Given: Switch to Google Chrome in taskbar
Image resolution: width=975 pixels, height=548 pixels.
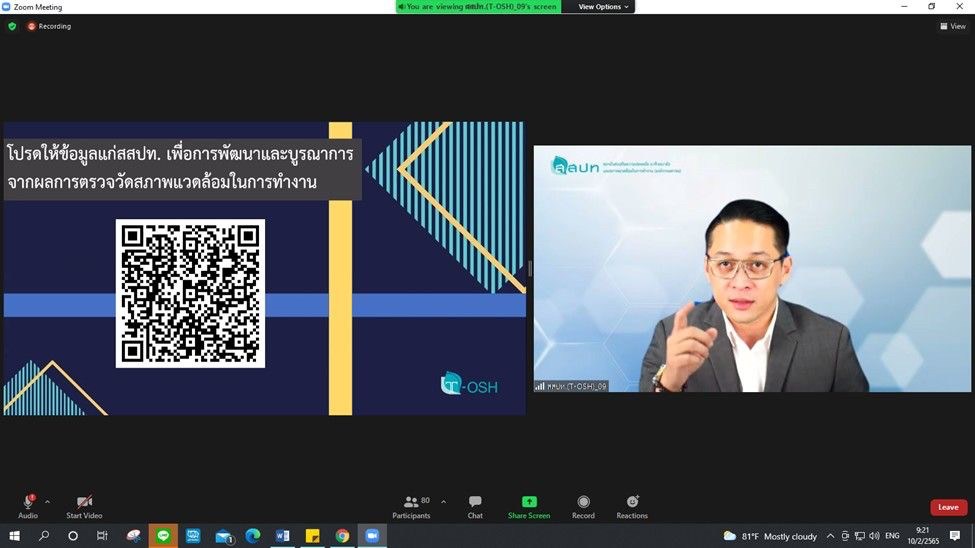Looking at the screenshot, I should pyautogui.click(x=342, y=536).
